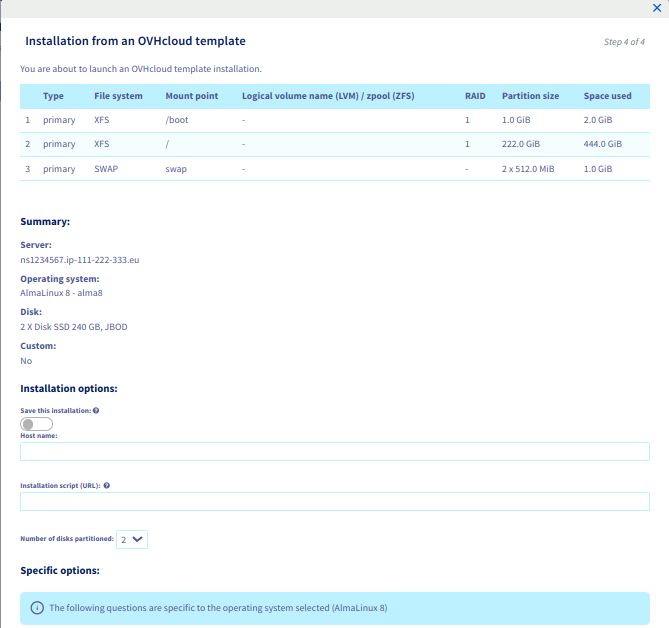Viewport: 669px width, 628px height.
Task: Click the Partition size column header
Action: [x=530, y=96]
